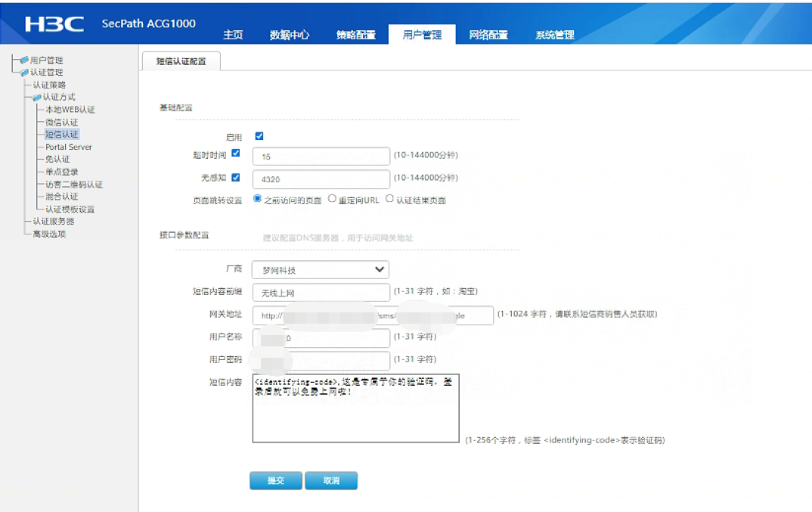Select 重定向URL radio option

point(333,198)
